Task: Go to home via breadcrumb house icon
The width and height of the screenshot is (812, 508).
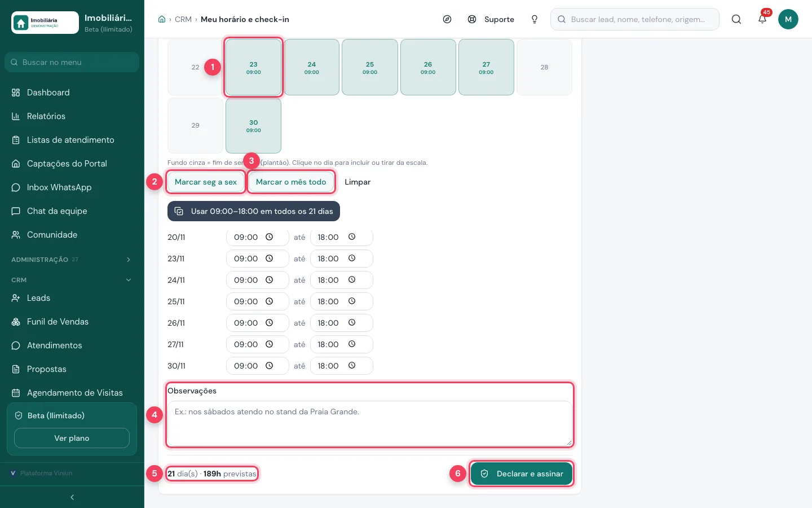Action: (x=162, y=19)
